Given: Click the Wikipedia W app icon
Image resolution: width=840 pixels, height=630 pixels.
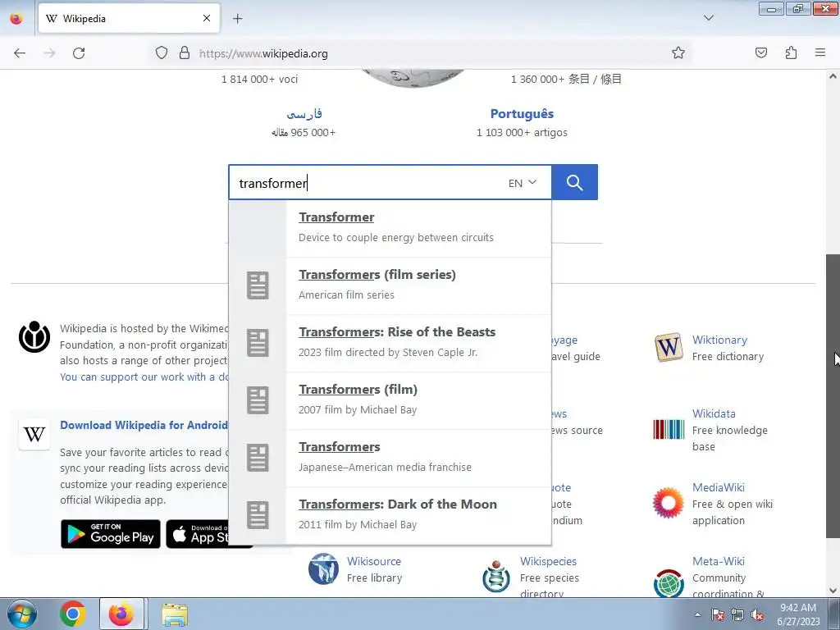Looking at the screenshot, I should click(34, 434).
